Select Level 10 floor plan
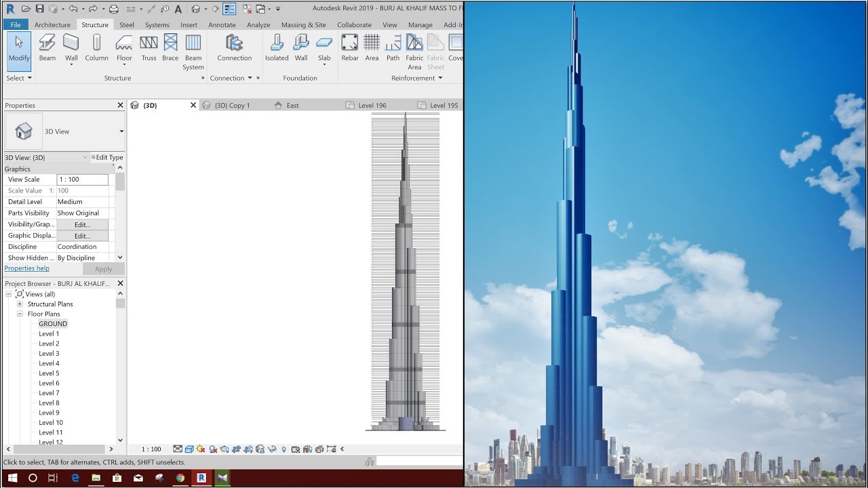The width and height of the screenshot is (868, 488). pyautogui.click(x=51, y=422)
